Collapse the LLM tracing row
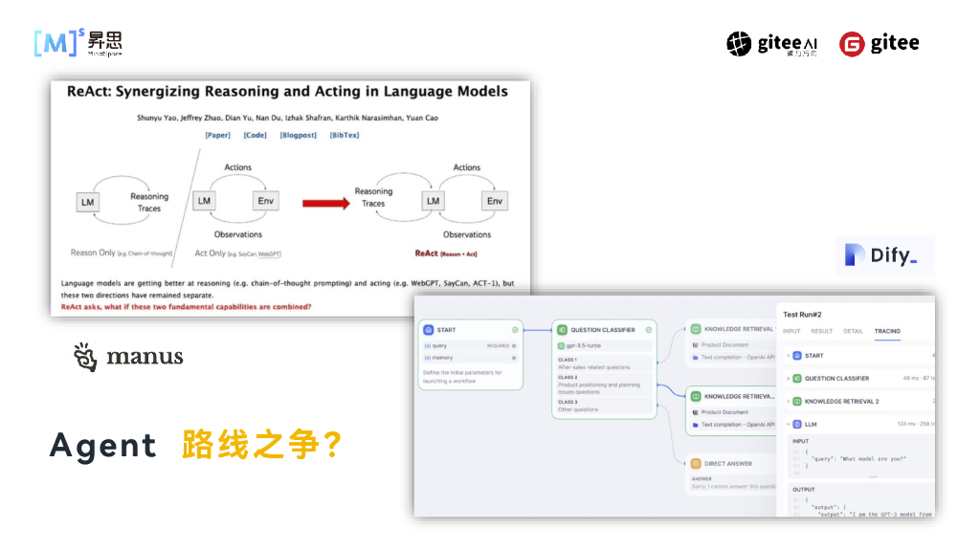980x551 pixels. (x=789, y=424)
